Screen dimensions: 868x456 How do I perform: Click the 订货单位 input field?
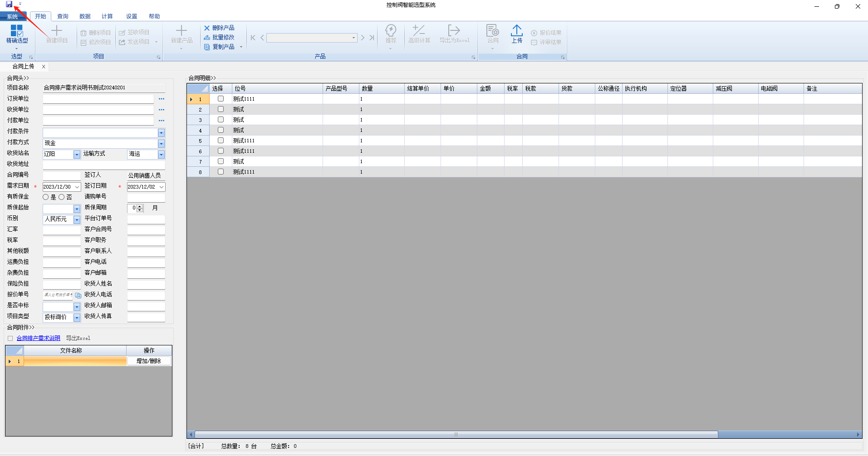coord(98,99)
